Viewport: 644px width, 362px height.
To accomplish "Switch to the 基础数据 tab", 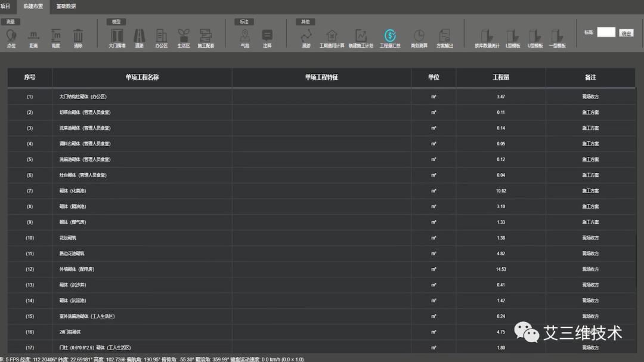I will point(66,7).
